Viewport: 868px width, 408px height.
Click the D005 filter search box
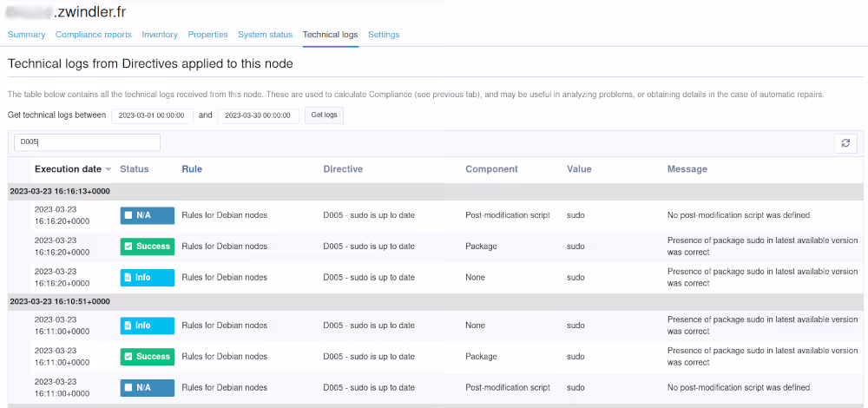(87, 142)
